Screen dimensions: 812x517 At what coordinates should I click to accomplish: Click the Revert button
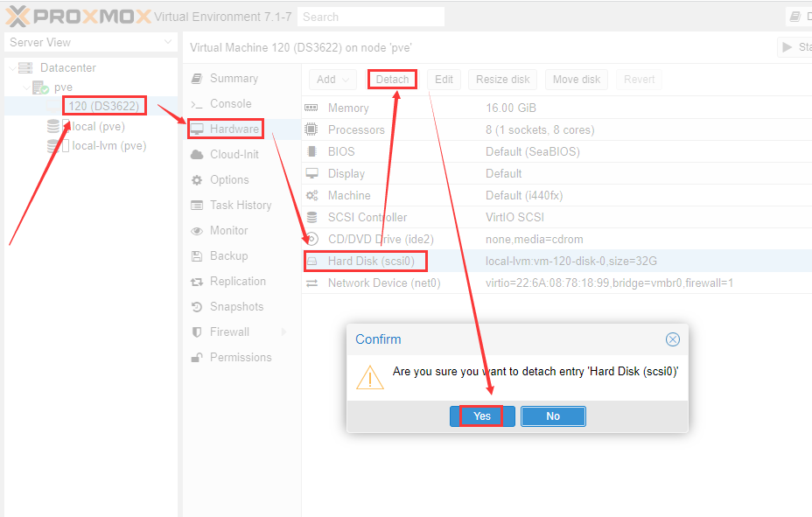[x=639, y=80]
